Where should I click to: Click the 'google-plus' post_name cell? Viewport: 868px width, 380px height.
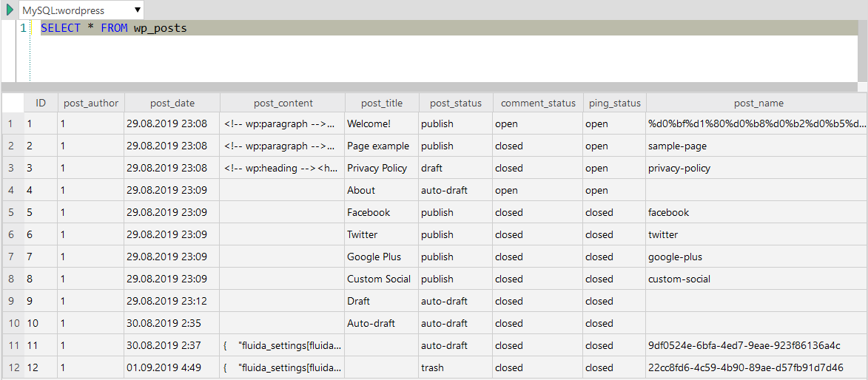tap(757, 257)
